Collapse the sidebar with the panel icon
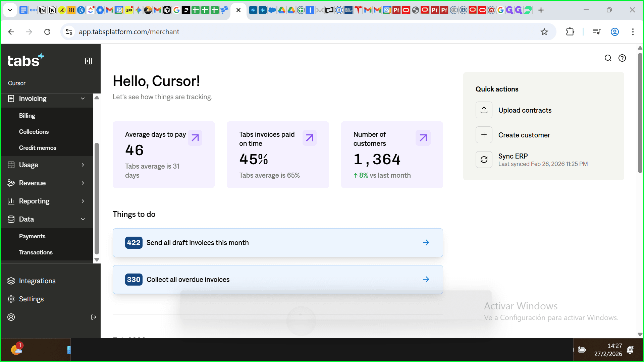This screenshot has height=362, width=644. click(x=89, y=61)
